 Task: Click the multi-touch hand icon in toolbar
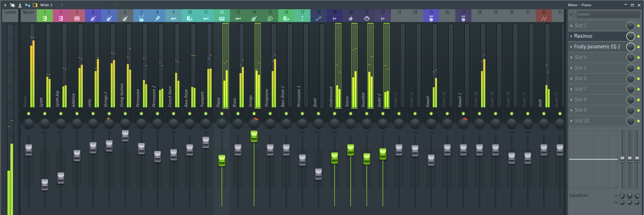click(x=12, y=5)
